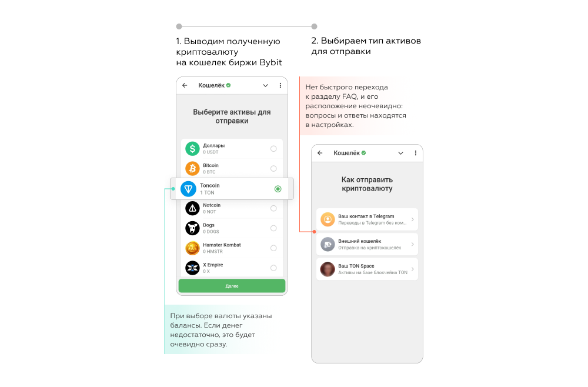Expand chevron dropdown in left wallet header
Screen dimensions: 588x387
pos(266,85)
